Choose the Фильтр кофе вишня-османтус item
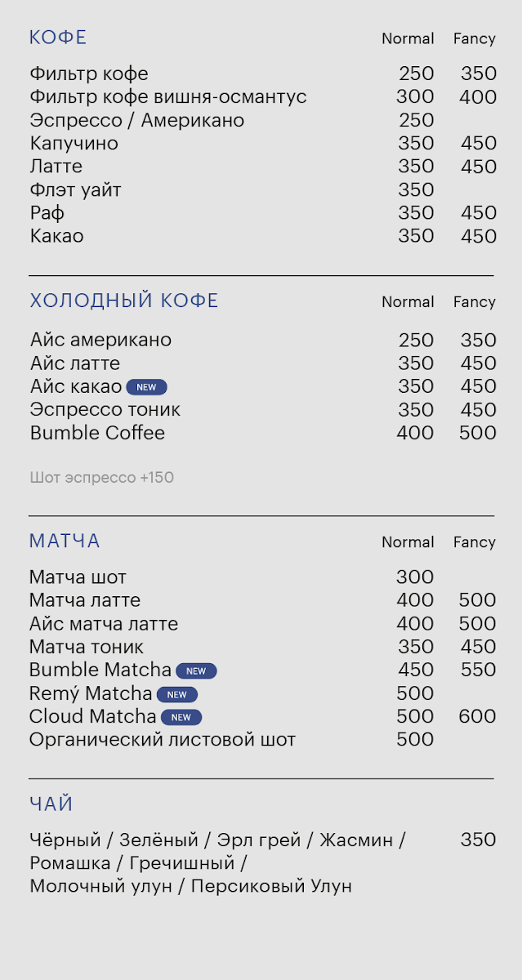 pyautogui.click(x=168, y=97)
